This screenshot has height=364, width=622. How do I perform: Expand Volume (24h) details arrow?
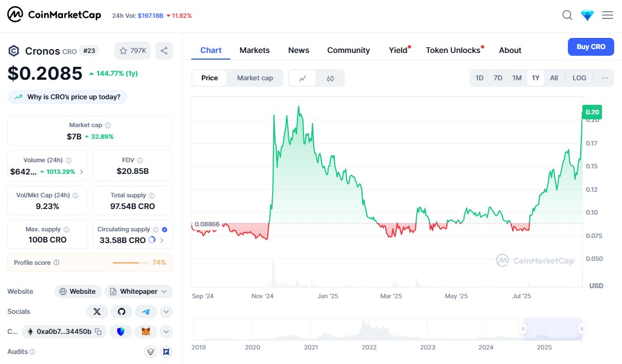point(81,172)
